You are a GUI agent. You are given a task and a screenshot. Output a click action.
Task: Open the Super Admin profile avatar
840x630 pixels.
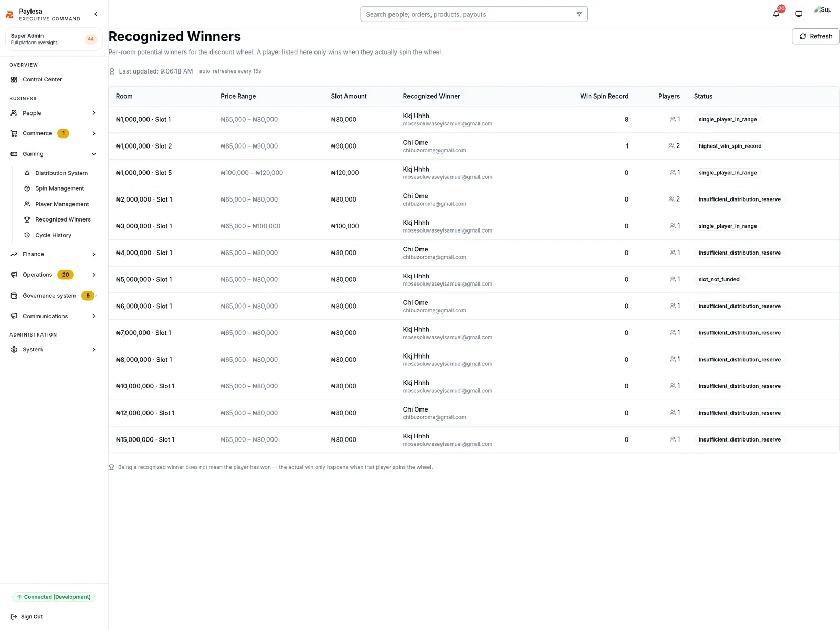822,10
